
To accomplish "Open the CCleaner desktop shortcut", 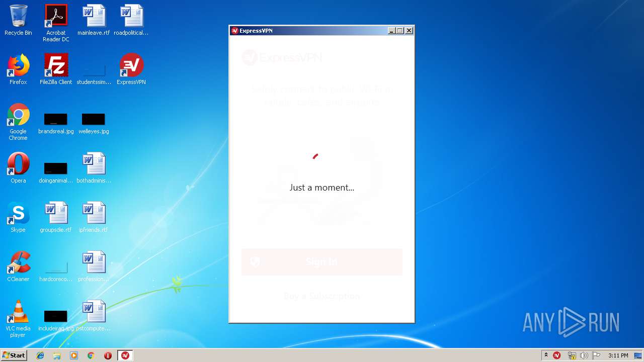I will point(18,266).
